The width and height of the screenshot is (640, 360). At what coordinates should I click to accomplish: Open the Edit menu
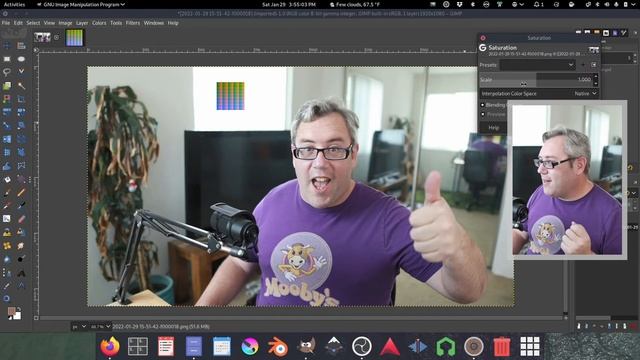click(x=18, y=23)
